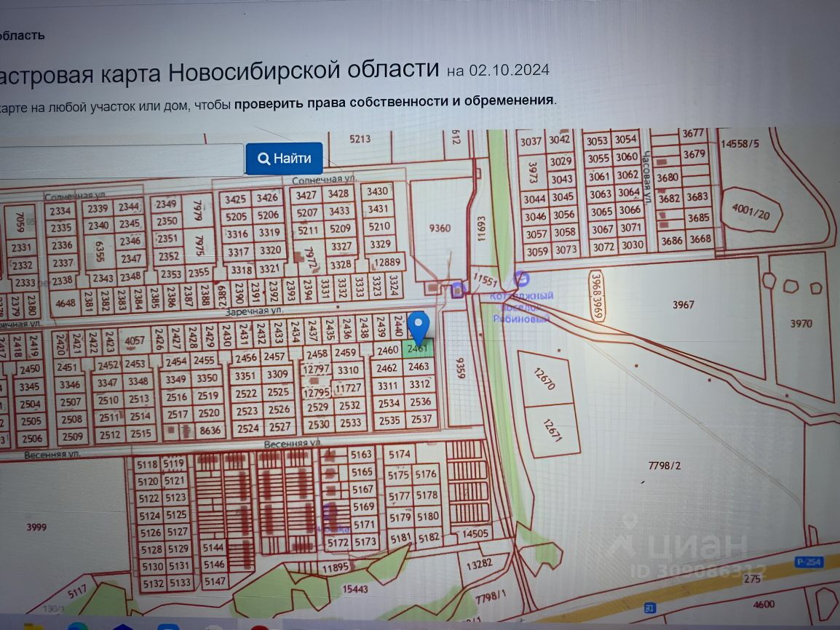Click the Часовая ул. street label
The width and height of the screenshot is (840, 630).
point(649,178)
